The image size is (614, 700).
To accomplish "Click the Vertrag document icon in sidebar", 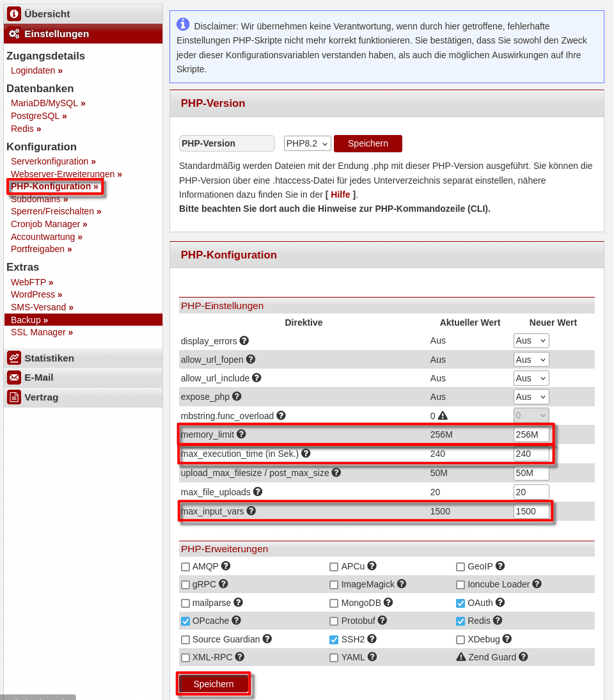I will (14, 397).
